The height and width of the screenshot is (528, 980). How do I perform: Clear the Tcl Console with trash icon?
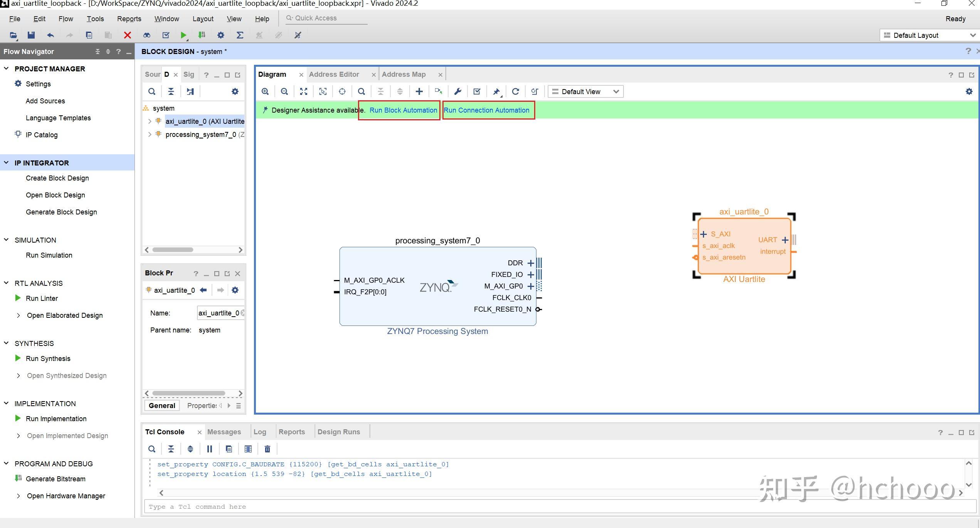[x=267, y=449]
